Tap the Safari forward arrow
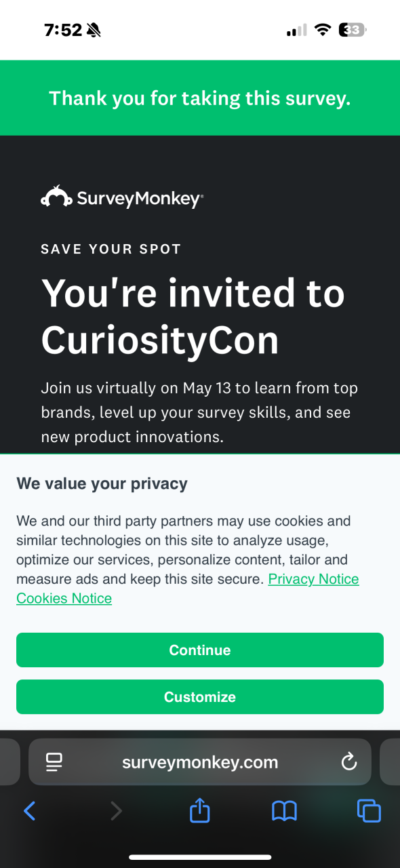400x868 pixels. click(x=116, y=810)
